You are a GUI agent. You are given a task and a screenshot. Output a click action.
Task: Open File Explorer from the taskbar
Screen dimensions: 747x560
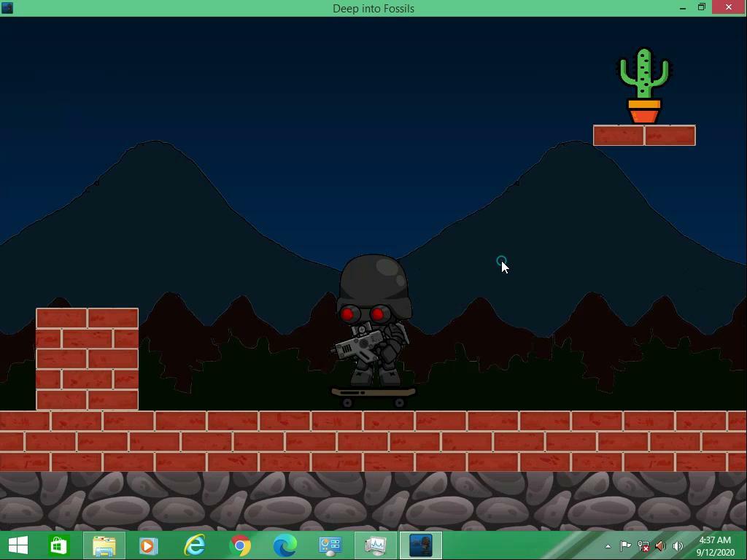pos(104,545)
